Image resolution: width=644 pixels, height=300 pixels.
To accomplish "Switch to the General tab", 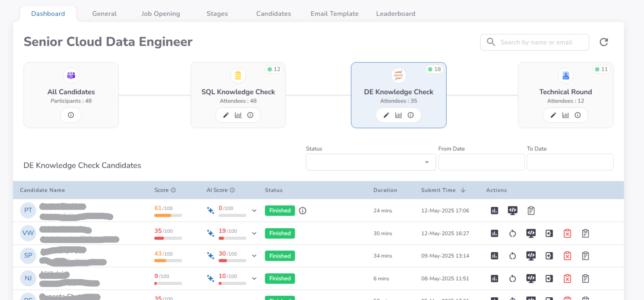I will click(104, 14).
